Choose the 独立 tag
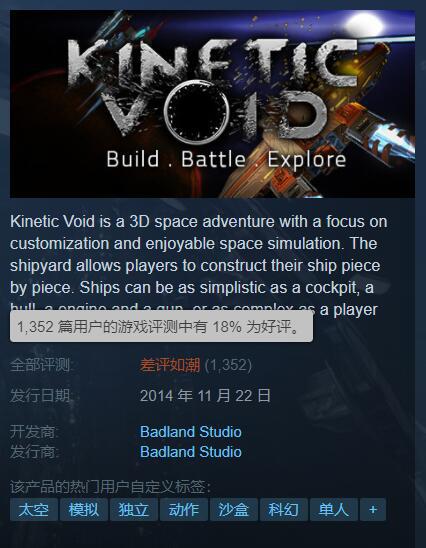The height and width of the screenshot is (548, 426). tap(134, 510)
